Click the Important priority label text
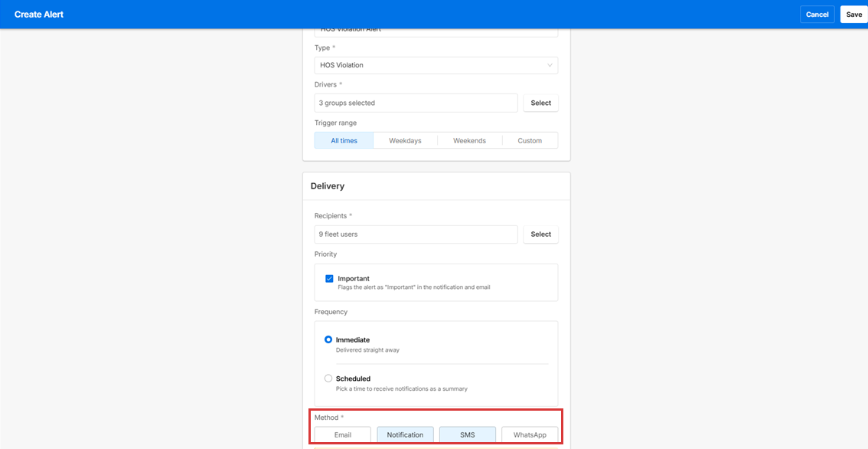Viewport: 868px width, 449px height. pyautogui.click(x=354, y=279)
